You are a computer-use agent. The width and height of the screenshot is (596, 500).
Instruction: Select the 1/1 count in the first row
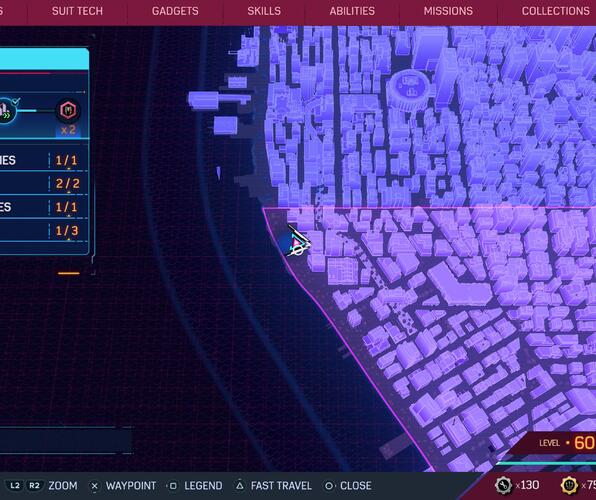coord(67,160)
